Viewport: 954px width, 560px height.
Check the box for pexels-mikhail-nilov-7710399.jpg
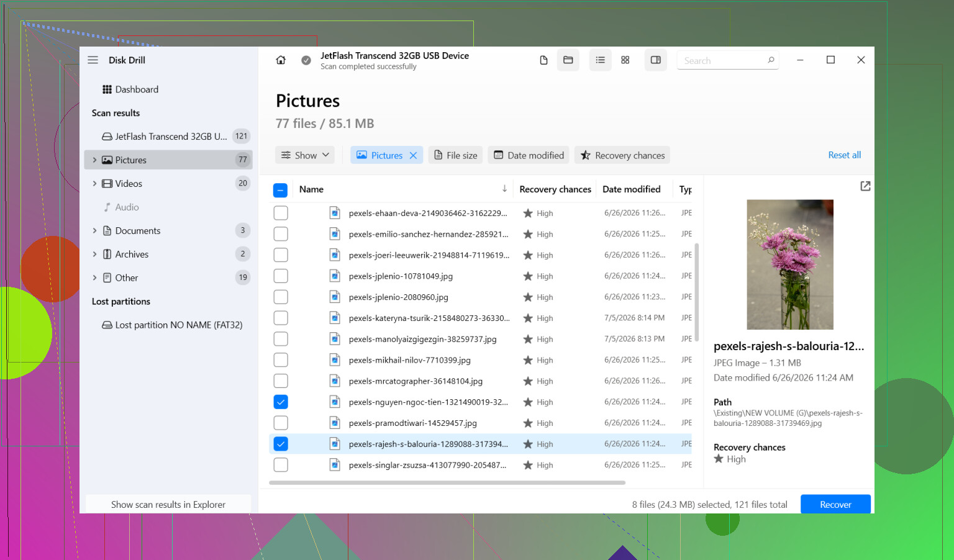[x=281, y=360]
